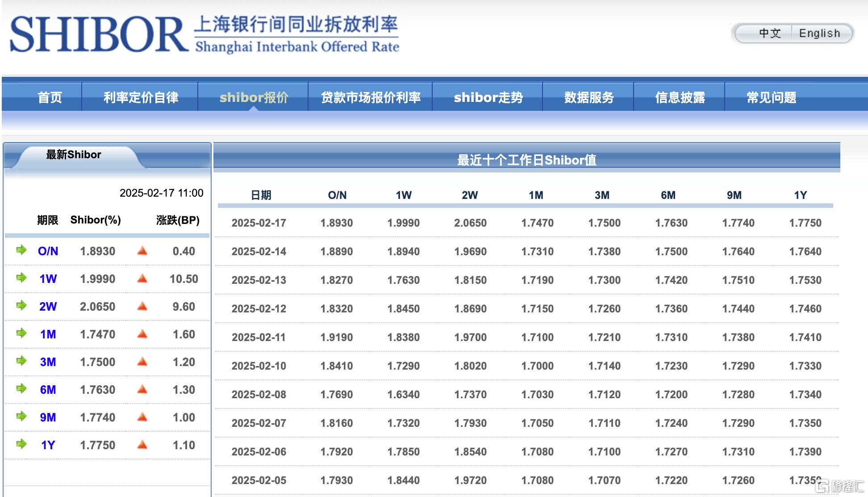This screenshot has width=868, height=497.
Task: Open the 常见问题 menu item
Action: pos(772,97)
